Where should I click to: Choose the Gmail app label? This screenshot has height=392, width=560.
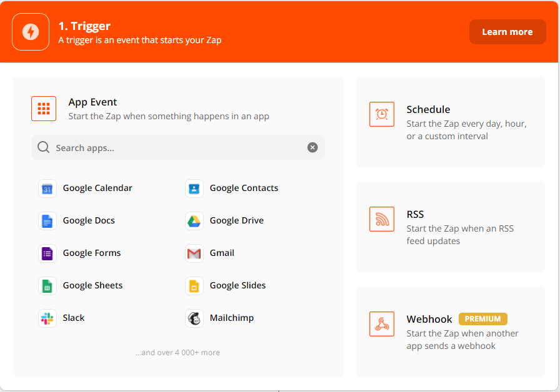click(222, 253)
